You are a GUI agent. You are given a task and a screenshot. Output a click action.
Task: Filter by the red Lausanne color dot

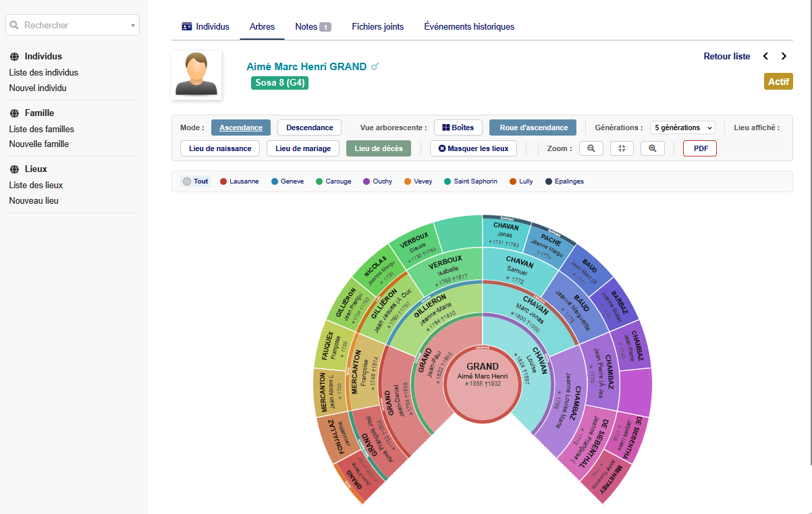click(x=223, y=181)
